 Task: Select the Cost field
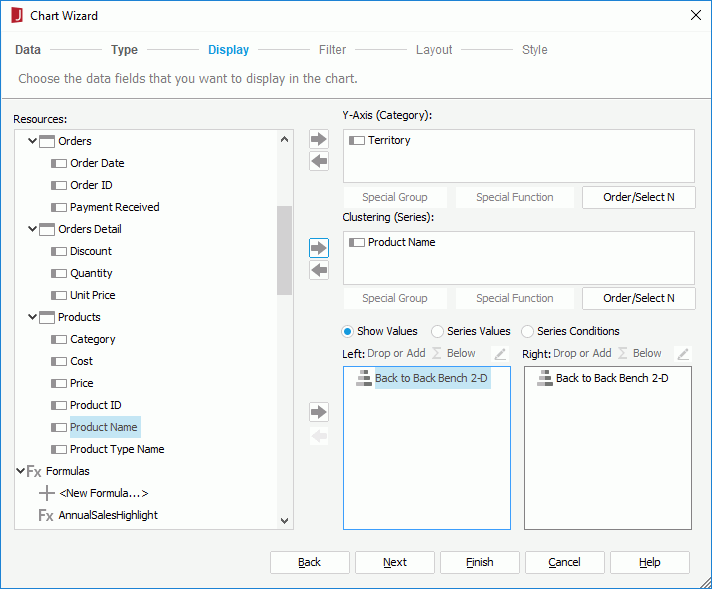point(81,361)
